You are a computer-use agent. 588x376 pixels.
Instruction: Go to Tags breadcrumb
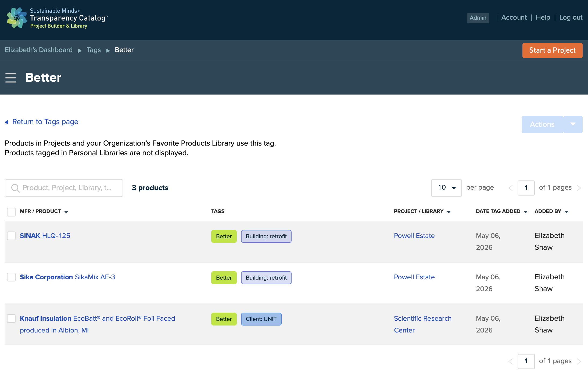click(x=94, y=50)
